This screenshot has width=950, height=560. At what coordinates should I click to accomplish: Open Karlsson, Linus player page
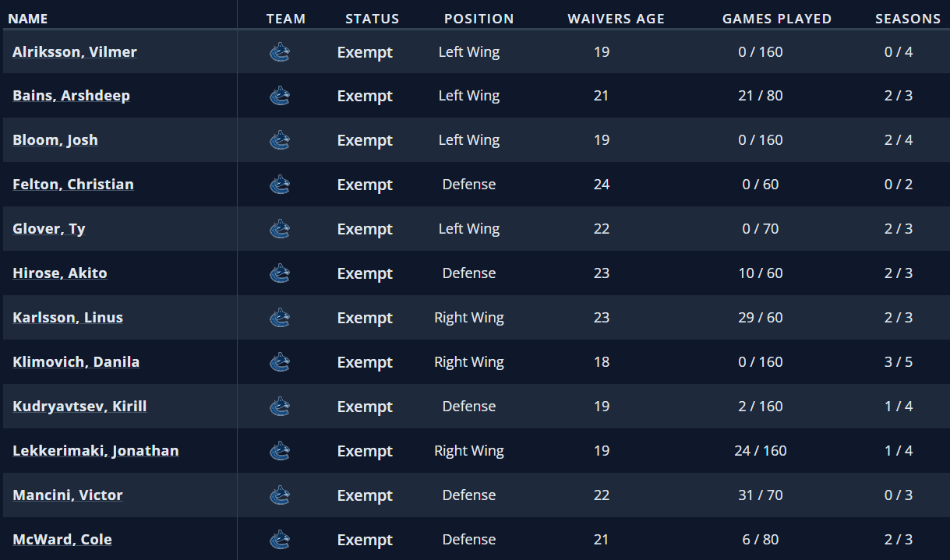[68, 318]
